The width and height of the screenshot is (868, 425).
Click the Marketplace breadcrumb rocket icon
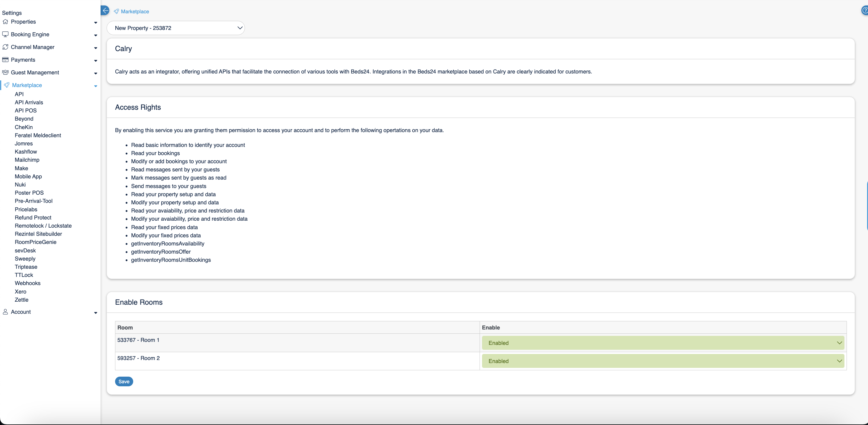(116, 11)
